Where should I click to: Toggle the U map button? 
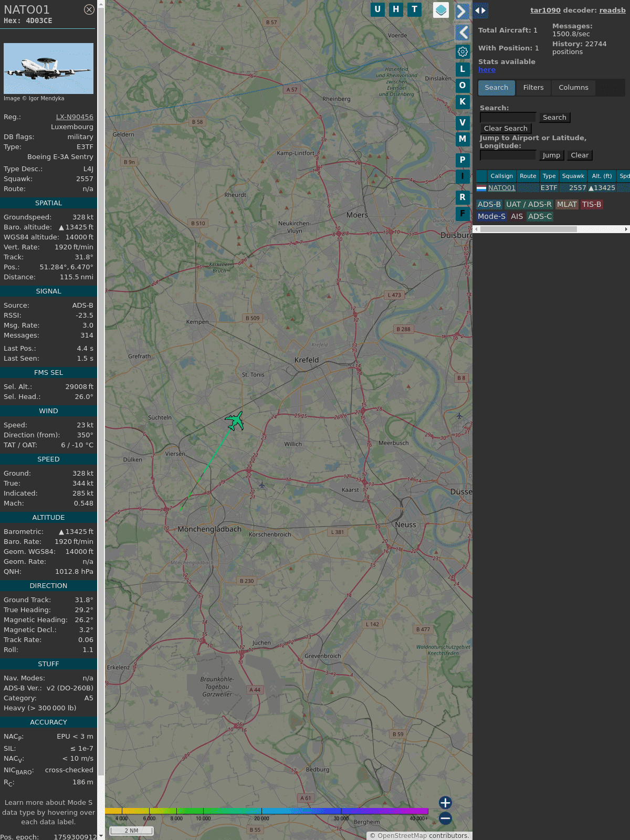click(377, 9)
